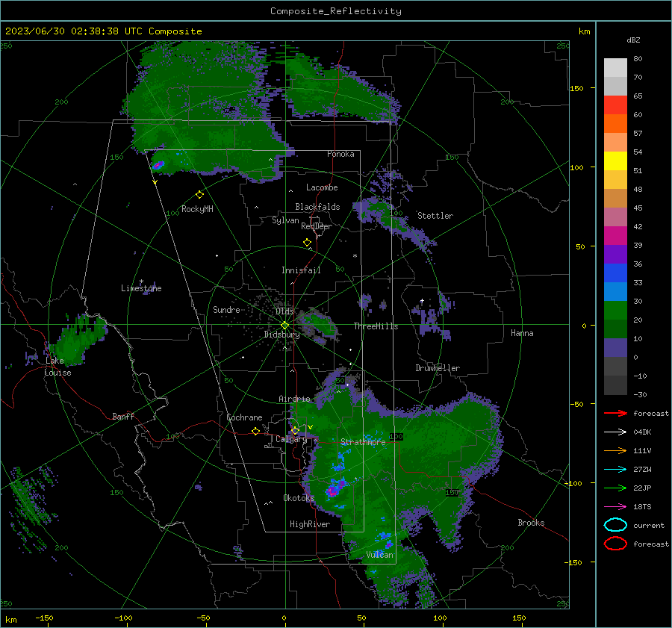Screen dimensions: 672x628
Task: Click the Limestone label
Action: tap(141, 288)
